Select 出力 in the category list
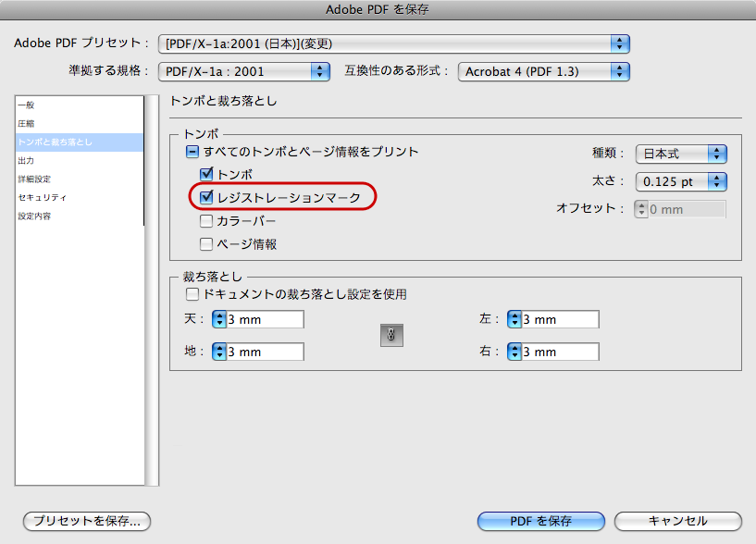The width and height of the screenshot is (756, 544). click(x=80, y=161)
